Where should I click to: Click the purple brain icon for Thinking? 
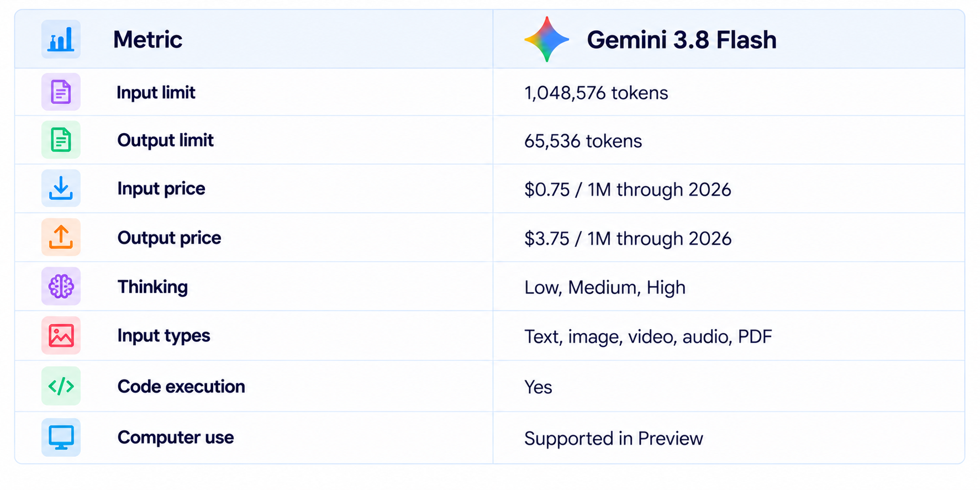[61, 286]
